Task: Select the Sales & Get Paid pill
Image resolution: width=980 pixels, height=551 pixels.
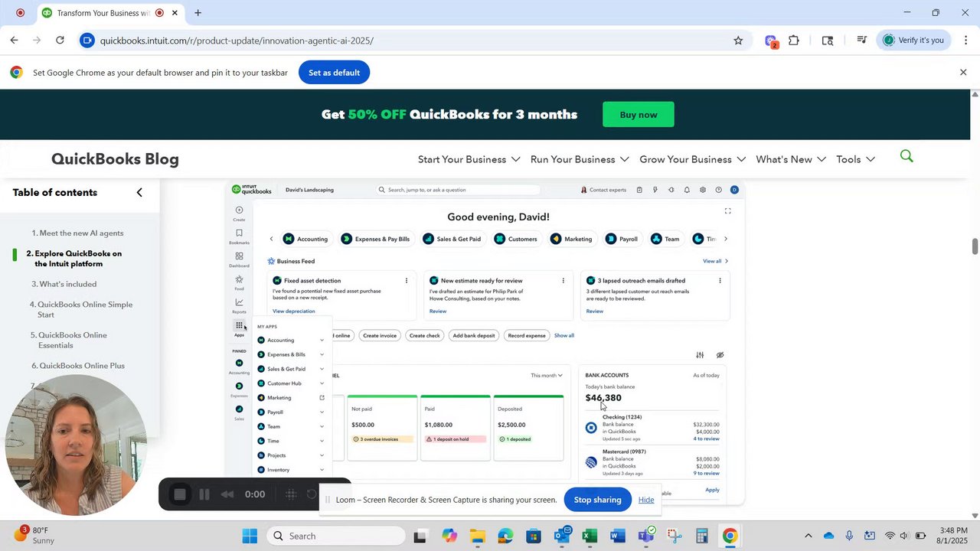Action: pyautogui.click(x=452, y=239)
